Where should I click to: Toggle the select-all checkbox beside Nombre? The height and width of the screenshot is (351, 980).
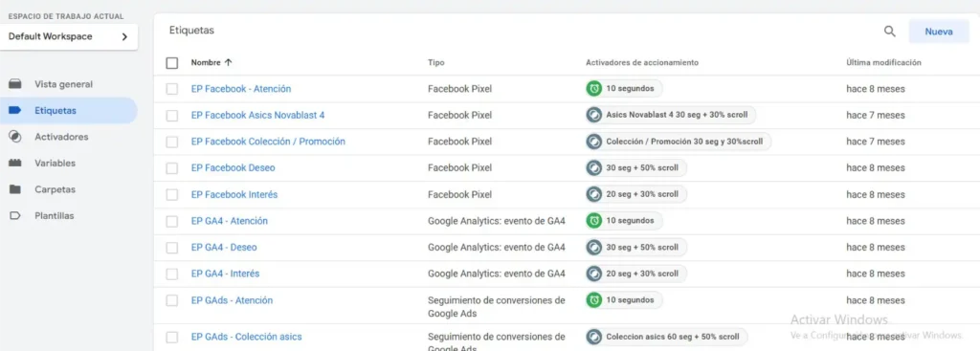coord(172,63)
